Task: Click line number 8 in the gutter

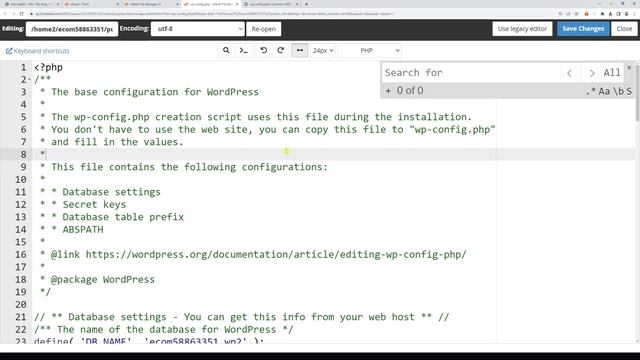Action: coord(23,154)
